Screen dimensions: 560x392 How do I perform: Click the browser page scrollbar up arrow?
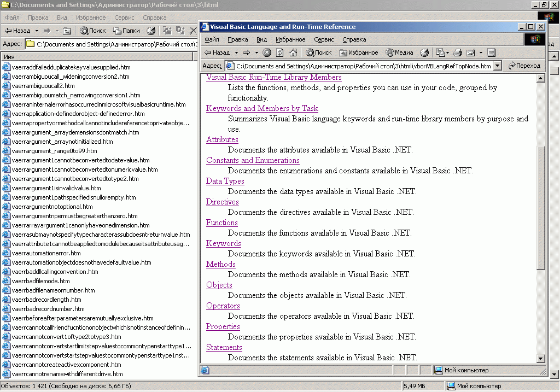[x=541, y=78]
